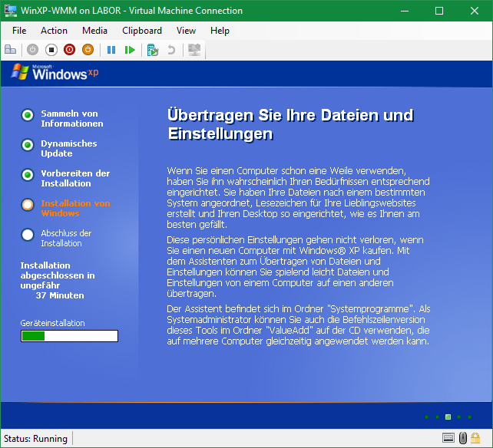Turn off the VM with the stop icon
The image size is (493, 448).
click(x=51, y=50)
